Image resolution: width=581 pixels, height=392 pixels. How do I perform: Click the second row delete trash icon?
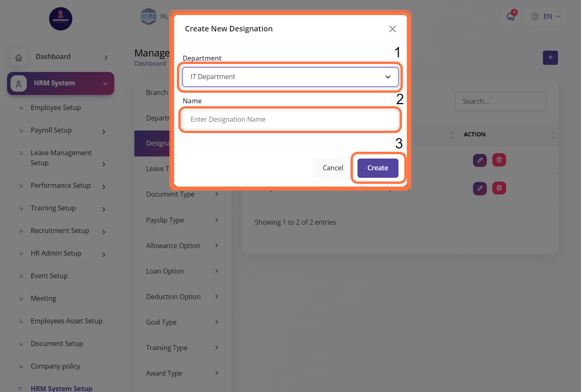click(499, 188)
